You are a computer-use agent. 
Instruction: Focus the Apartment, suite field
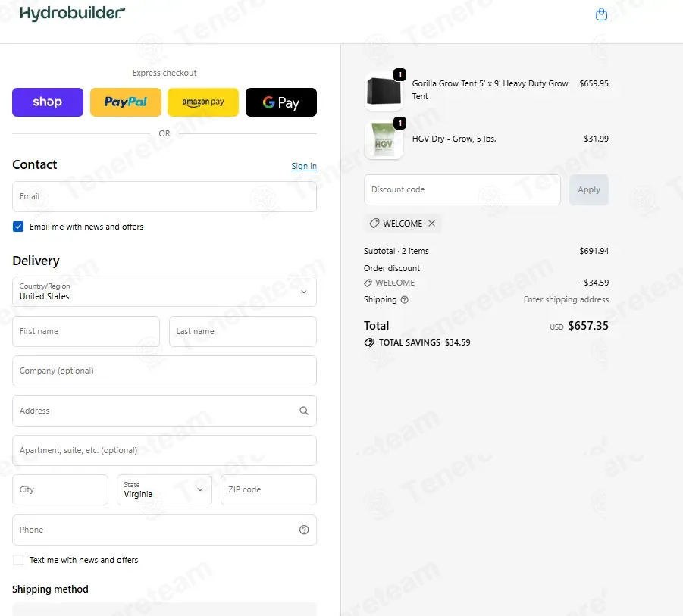(164, 450)
